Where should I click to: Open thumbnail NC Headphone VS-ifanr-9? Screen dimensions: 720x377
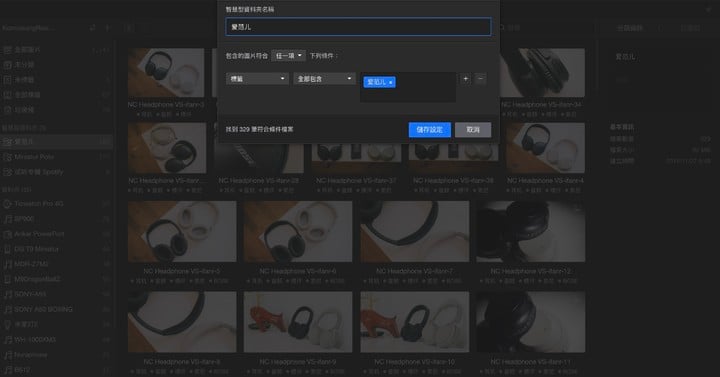[x=298, y=322]
